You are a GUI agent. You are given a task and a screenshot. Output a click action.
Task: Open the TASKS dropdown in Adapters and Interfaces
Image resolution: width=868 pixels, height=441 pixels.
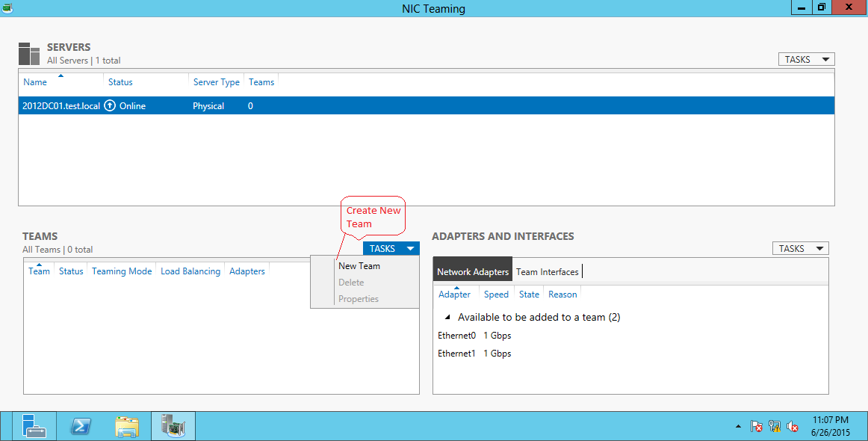800,247
